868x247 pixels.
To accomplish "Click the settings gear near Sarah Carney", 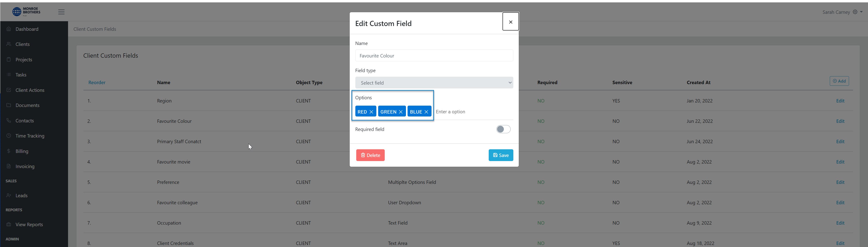I will coord(855,12).
